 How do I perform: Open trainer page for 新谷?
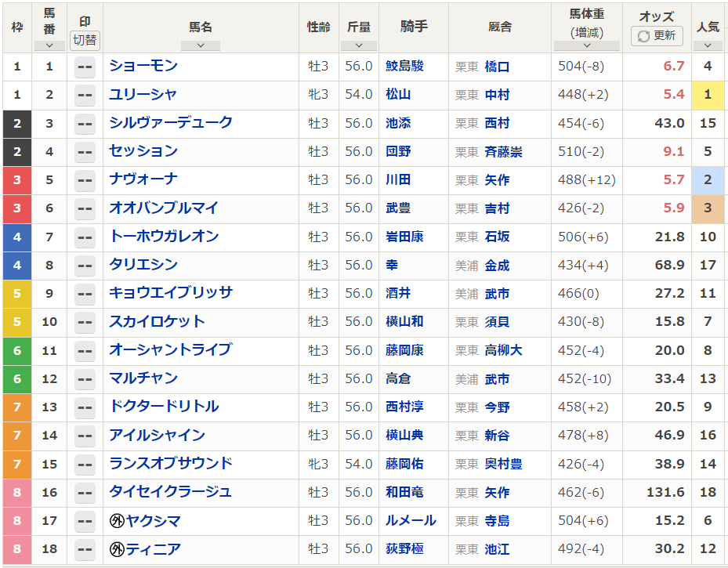point(498,436)
